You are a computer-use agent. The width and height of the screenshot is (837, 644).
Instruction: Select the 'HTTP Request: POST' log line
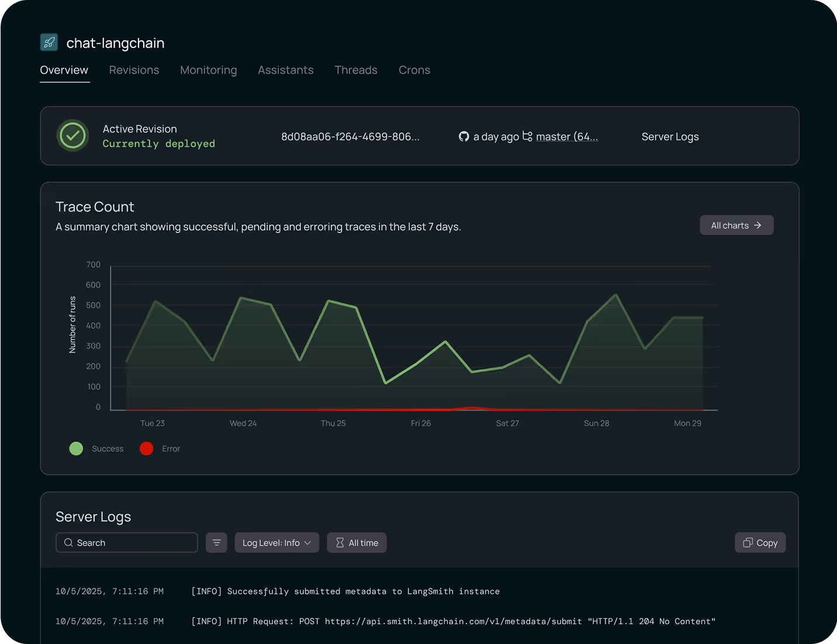[x=454, y=621]
